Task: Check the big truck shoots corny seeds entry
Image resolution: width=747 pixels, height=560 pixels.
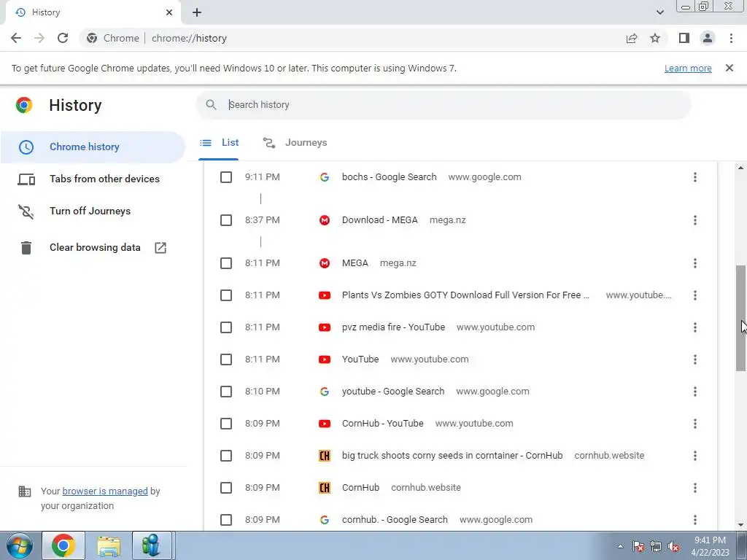Action: (x=226, y=456)
